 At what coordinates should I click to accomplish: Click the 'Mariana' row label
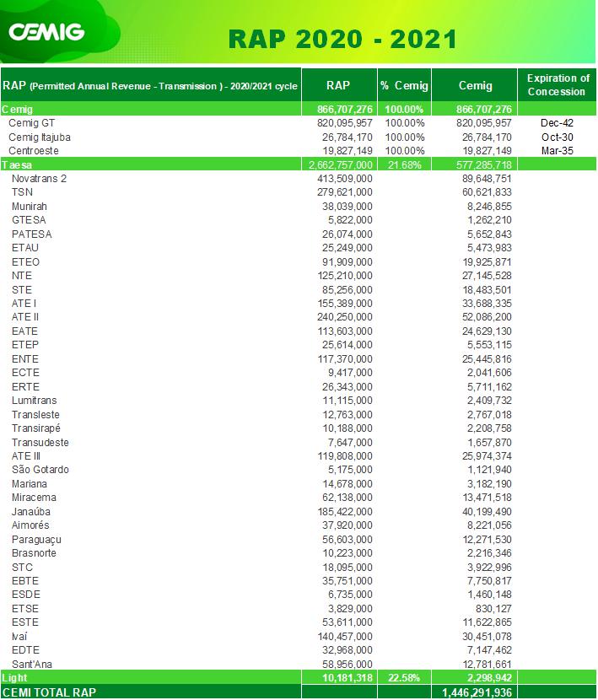(x=29, y=483)
